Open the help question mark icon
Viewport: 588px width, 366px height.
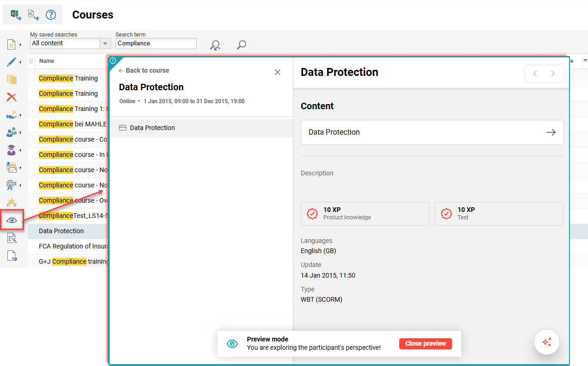click(x=51, y=15)
